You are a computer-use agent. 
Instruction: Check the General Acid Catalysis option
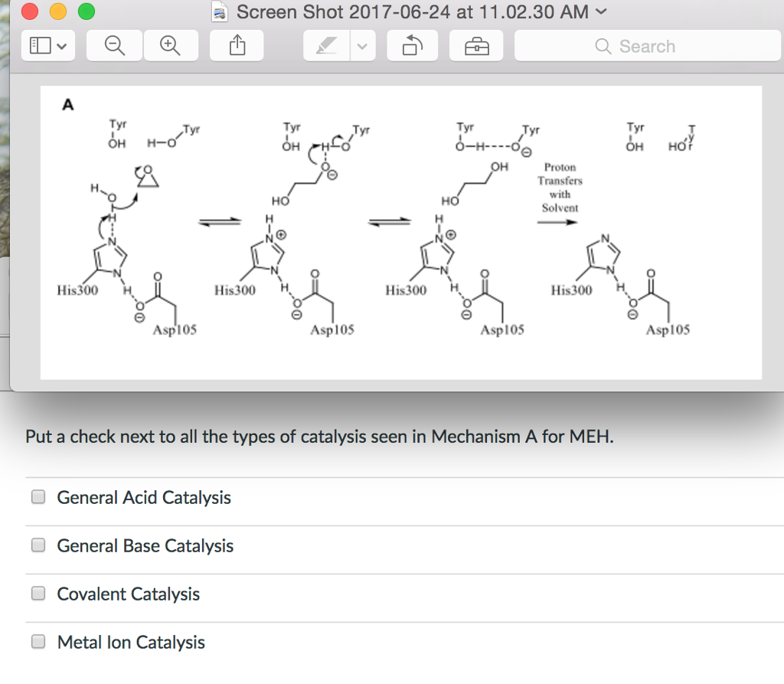(x=38, y=496)
